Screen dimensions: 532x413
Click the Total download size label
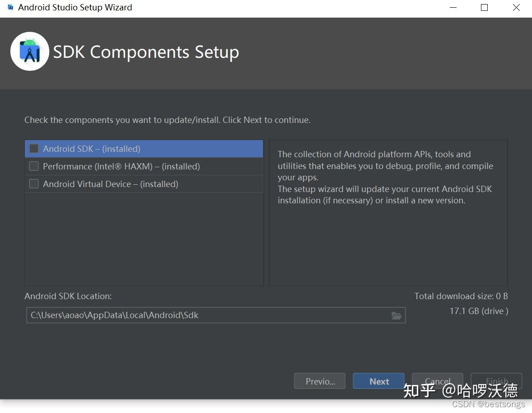[x=461, y=296]
